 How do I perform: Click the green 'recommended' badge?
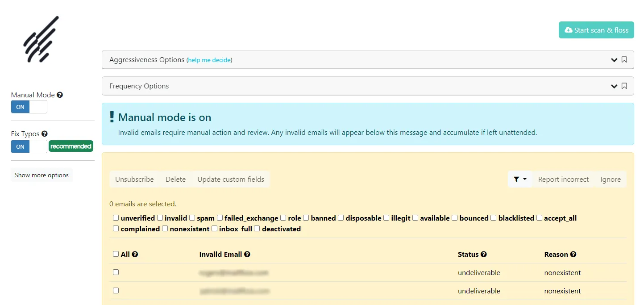click(71, 146)
